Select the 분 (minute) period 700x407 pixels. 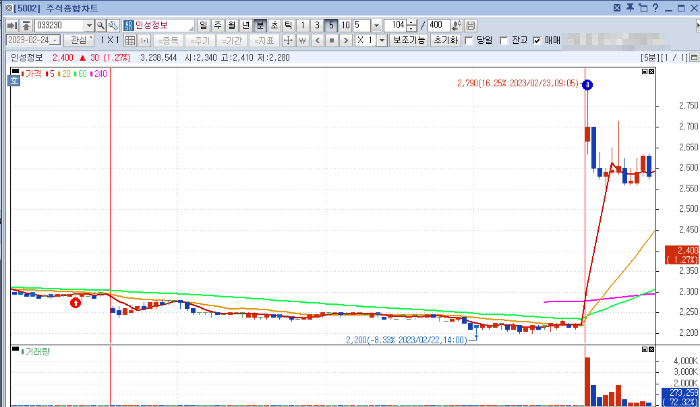pyautogui.click(x=260, y=25)
